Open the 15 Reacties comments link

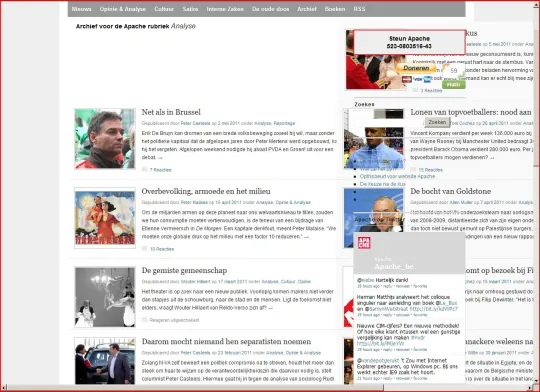tap(430, 170)
